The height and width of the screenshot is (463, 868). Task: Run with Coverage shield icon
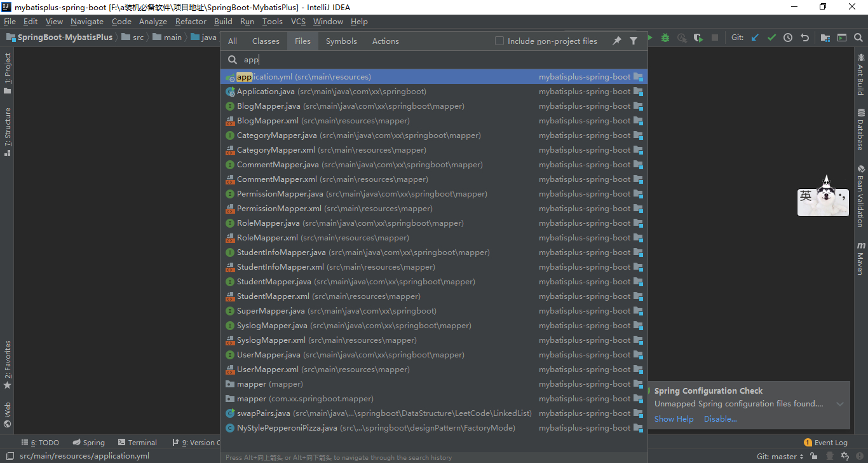click(x=698, y=38)
